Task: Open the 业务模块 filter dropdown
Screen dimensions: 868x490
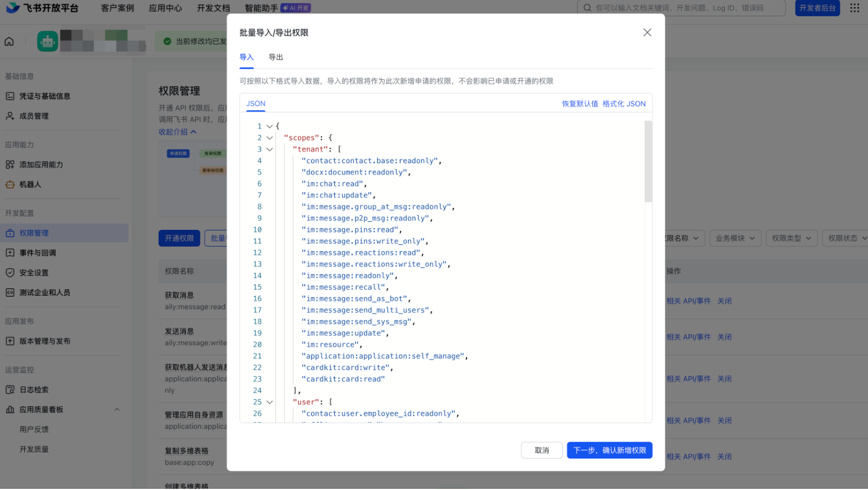Action: point(735,238)
